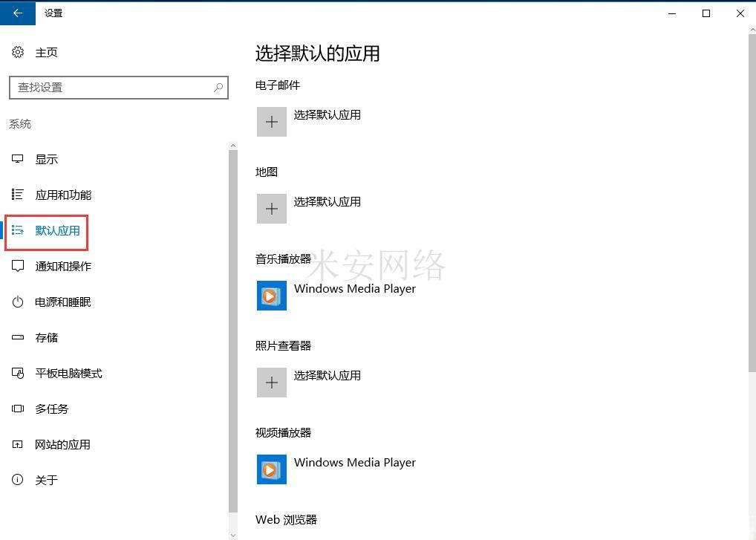756x540 pixels.
Task: Open the 主页 gear icon
Action: [18, 52]
